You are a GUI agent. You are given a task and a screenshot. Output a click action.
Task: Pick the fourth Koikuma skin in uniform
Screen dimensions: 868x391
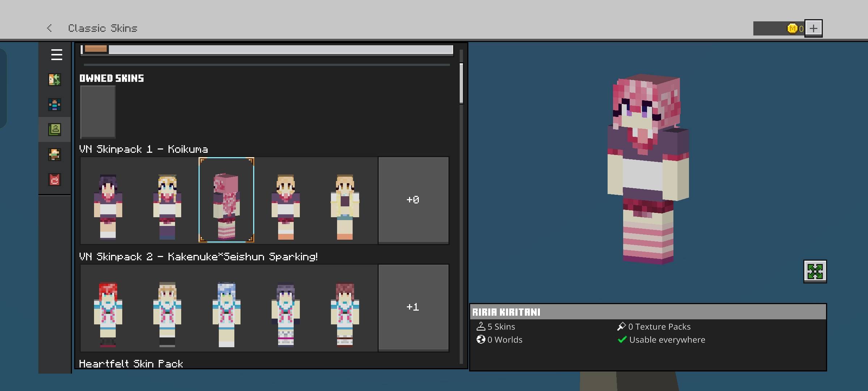286,206
